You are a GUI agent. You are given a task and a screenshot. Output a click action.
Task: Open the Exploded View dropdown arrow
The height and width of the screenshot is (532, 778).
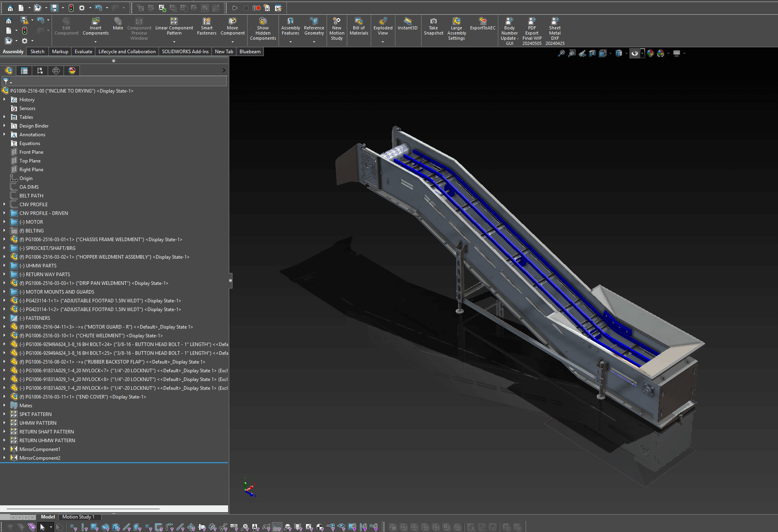[x=383, y=42]
